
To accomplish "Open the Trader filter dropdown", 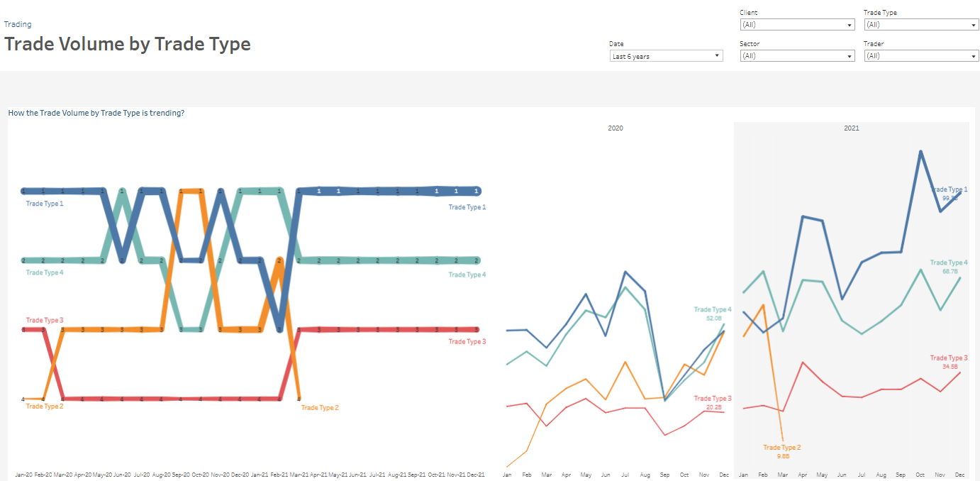I will (x=920, y=56).
